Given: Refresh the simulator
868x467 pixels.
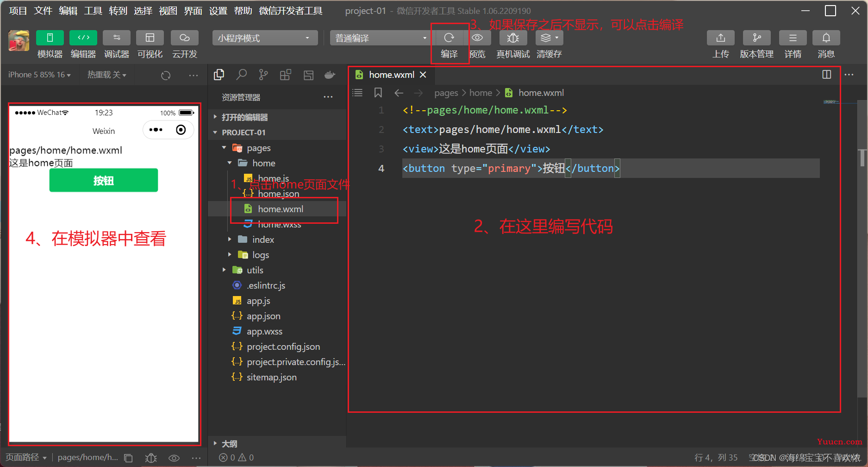Looking at the screenshot, I should coord(166,75).
